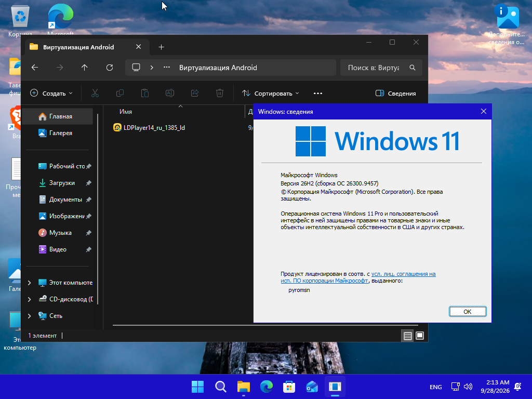
Task: Open the See more three-dots toolbar menu
Action: (x=318, y=94)
